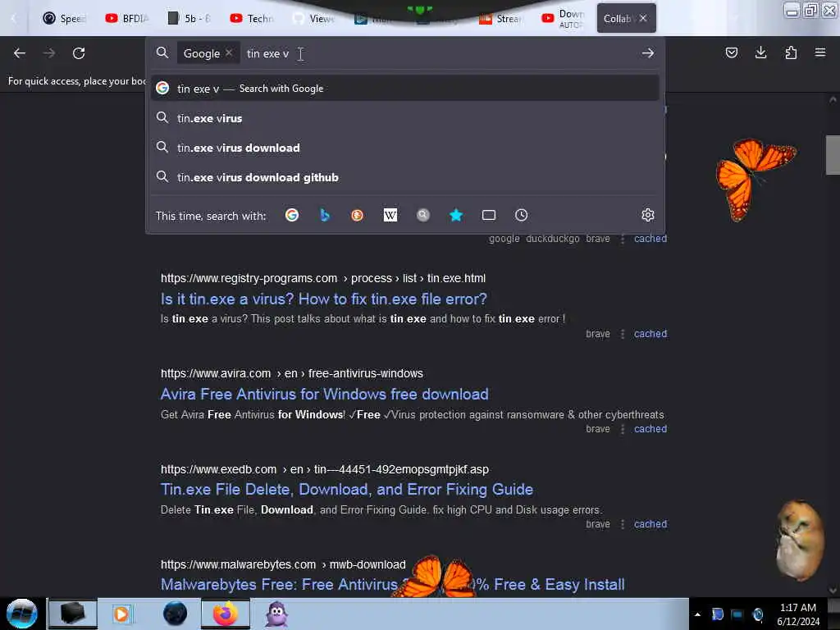Open the Firefox taskbar icon

[226, 614]
